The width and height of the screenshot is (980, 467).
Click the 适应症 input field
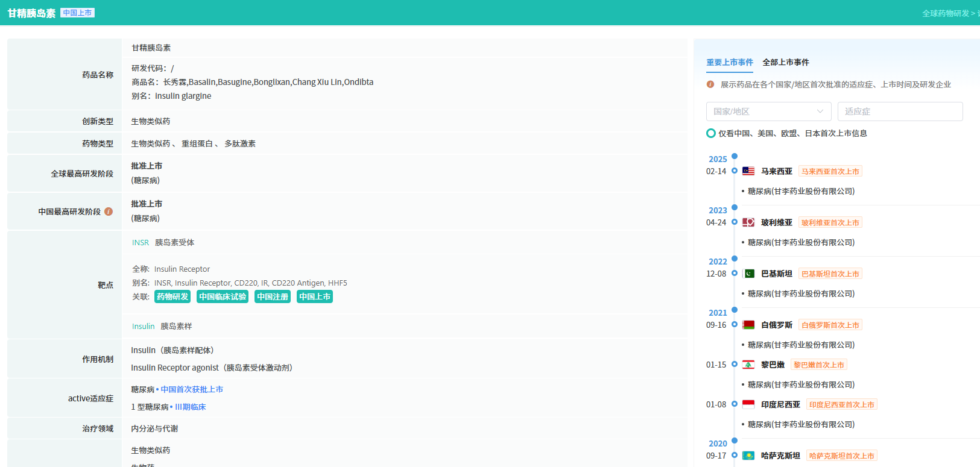(900, 111)
